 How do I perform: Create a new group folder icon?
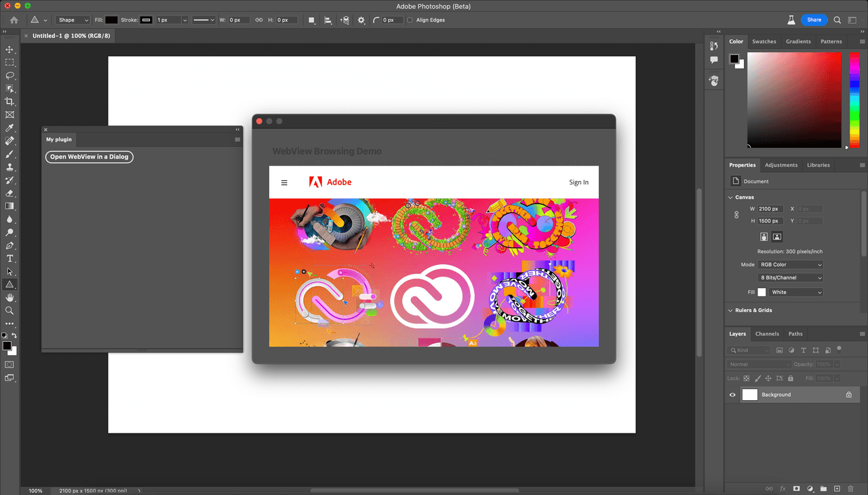coord(823,488)
